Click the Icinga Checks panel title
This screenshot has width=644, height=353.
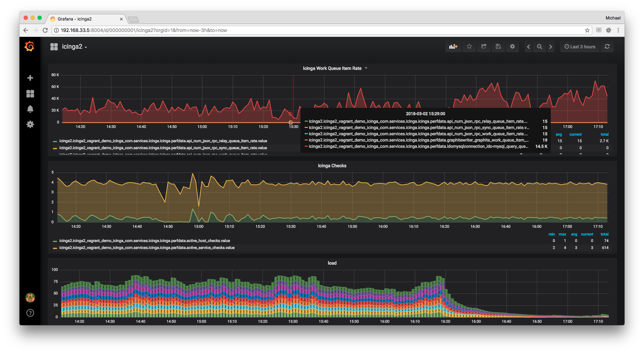(332, 166)
